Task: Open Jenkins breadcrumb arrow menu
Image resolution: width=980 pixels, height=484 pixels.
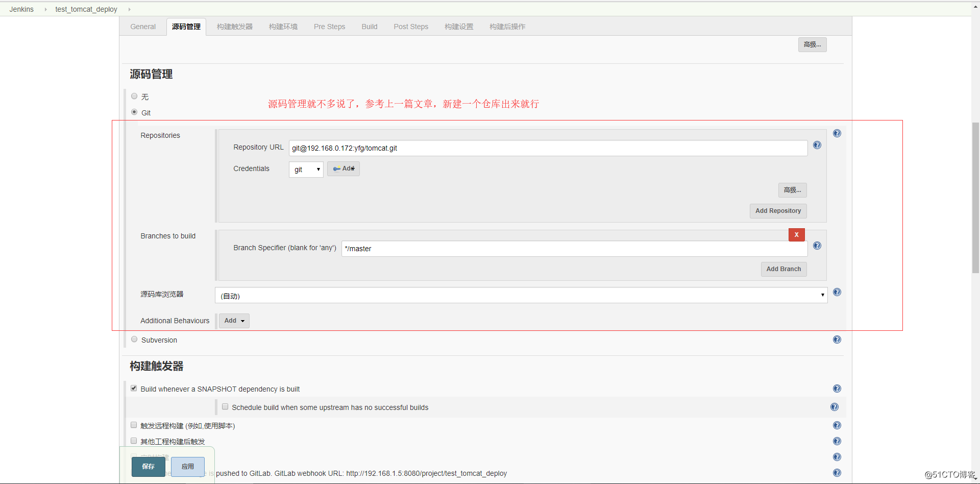Action: [x=45, y=9]
